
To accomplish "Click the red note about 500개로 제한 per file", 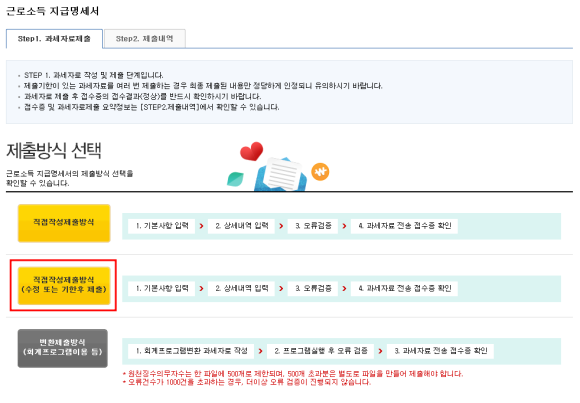I will click(x=293, y=374).
